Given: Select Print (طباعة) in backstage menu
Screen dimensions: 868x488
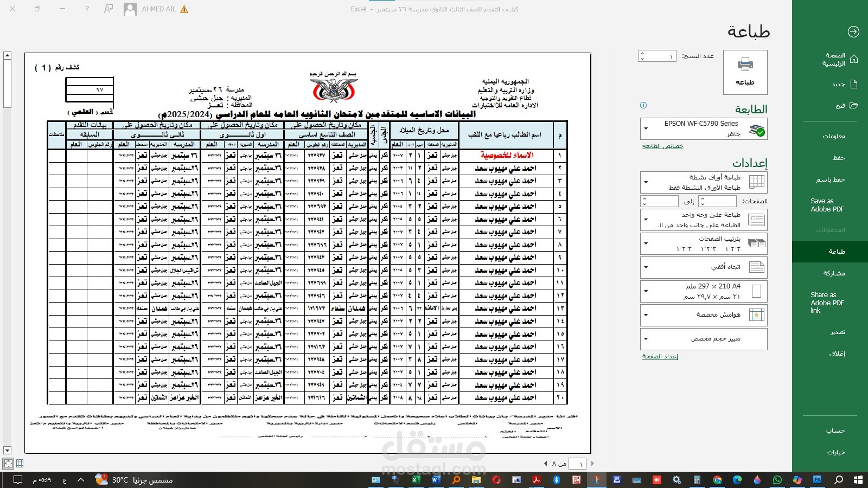Looking at the screenshot, I should 830,252.
